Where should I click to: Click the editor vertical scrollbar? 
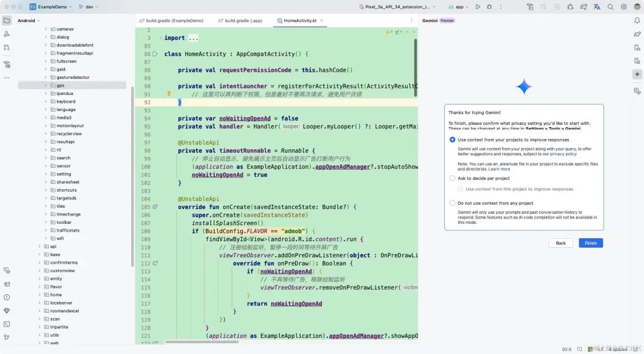(416, 68)
